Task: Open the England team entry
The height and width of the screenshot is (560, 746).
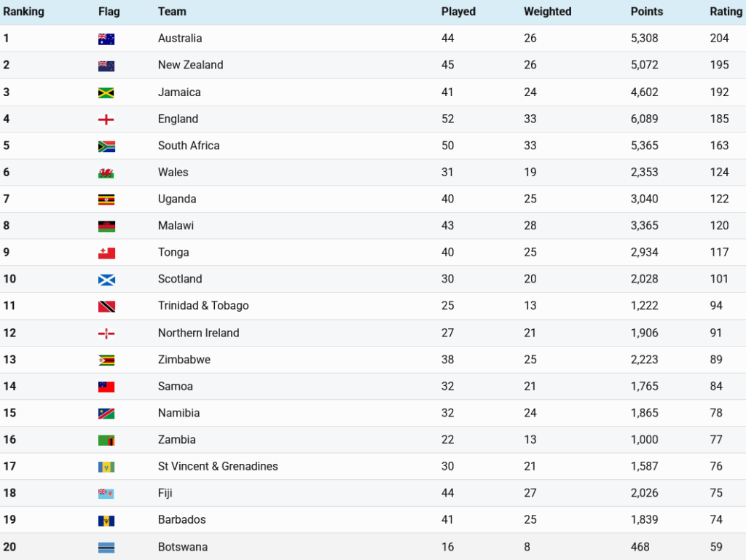Action: point(178,119)
